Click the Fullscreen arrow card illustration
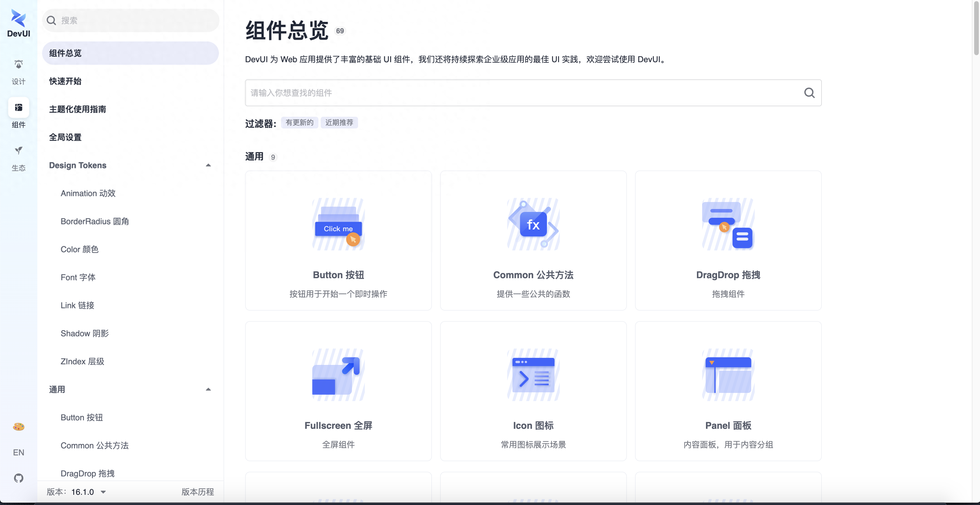Viewport: 980px width, 505px height. pyautogui.click(x=338, y=375)
